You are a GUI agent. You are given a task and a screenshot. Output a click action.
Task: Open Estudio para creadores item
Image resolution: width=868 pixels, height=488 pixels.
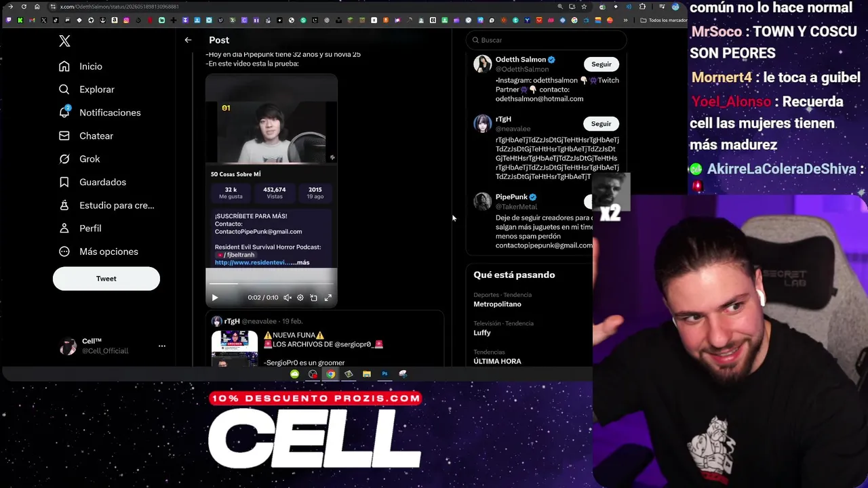pyautogui.click(x=106, y=205)
